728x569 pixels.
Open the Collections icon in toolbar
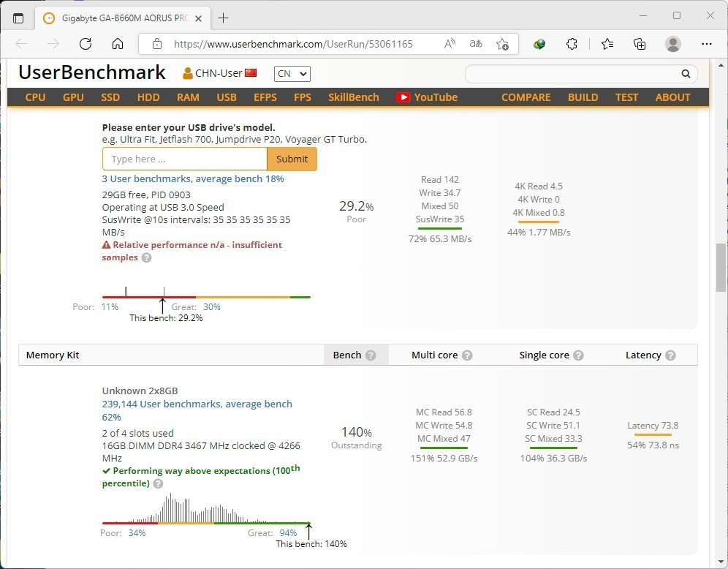[640, 44]
